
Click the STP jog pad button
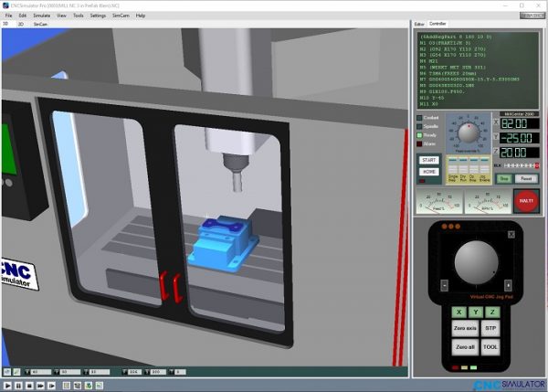click(490, 328)
